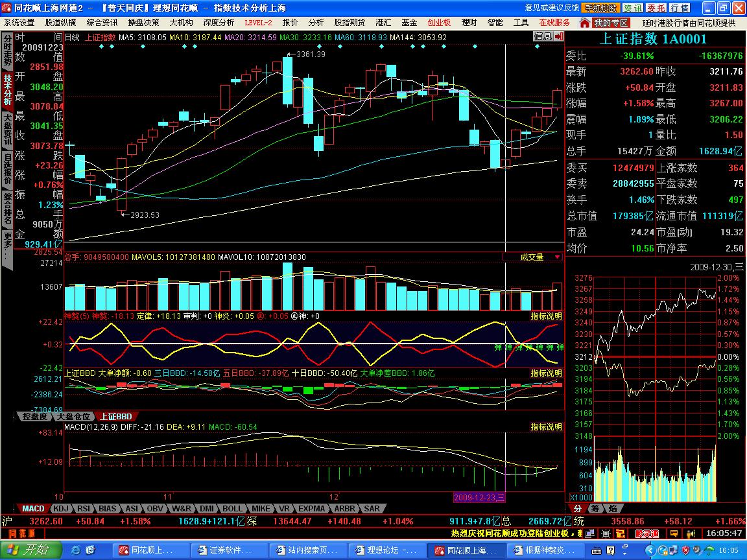Switch to the EXPMA indicator tab
This screenshot has height=560, width=747.
point(311,509)
